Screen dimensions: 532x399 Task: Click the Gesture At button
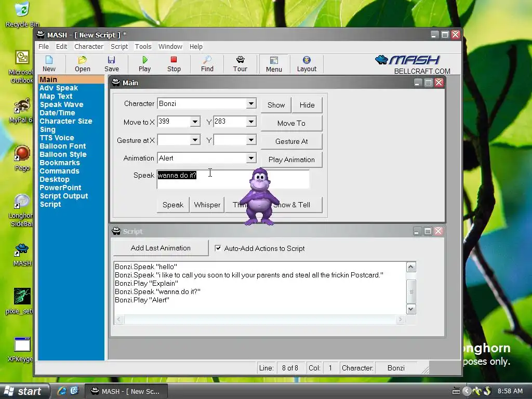tap(291, 141)
